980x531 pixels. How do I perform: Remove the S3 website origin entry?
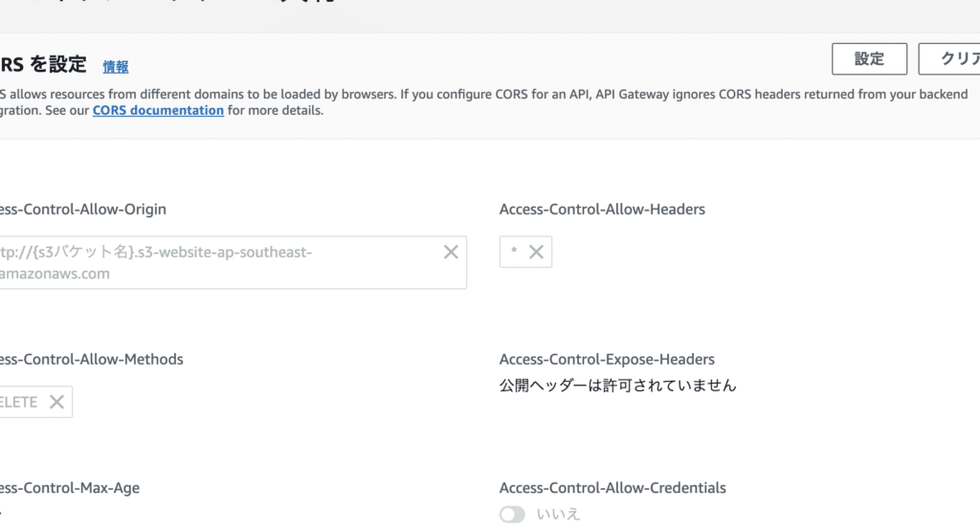pyautogui.click(x=451, y=253)
